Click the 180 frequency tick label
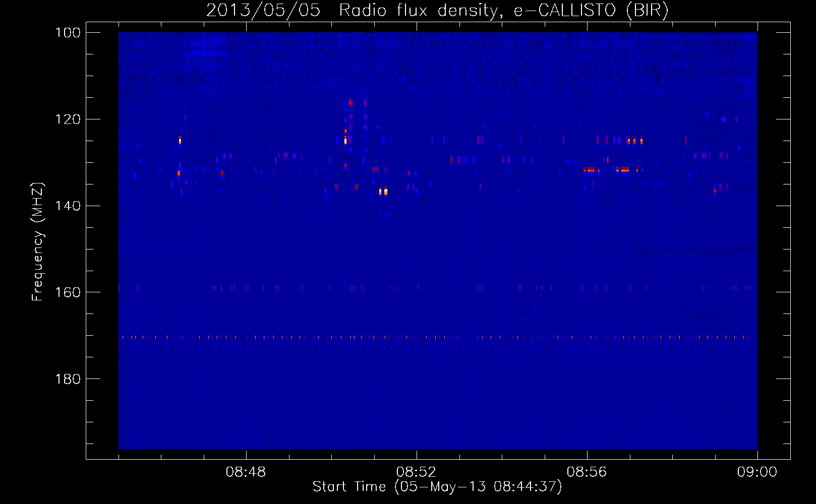The width and height of the screenshot is (816, 504). (x=67, y=379)
